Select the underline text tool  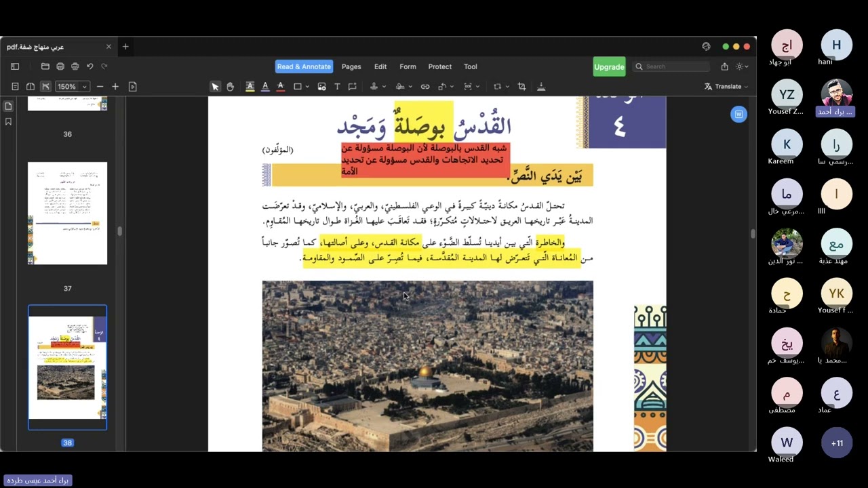click(x=265, y=87)
